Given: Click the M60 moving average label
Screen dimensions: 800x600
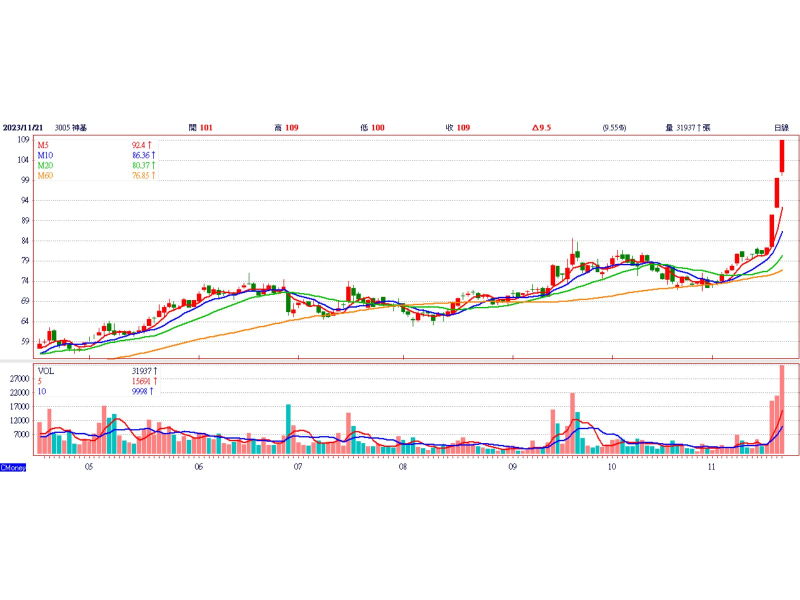Looking at the screenshot, I should click(x=45, y=176).
